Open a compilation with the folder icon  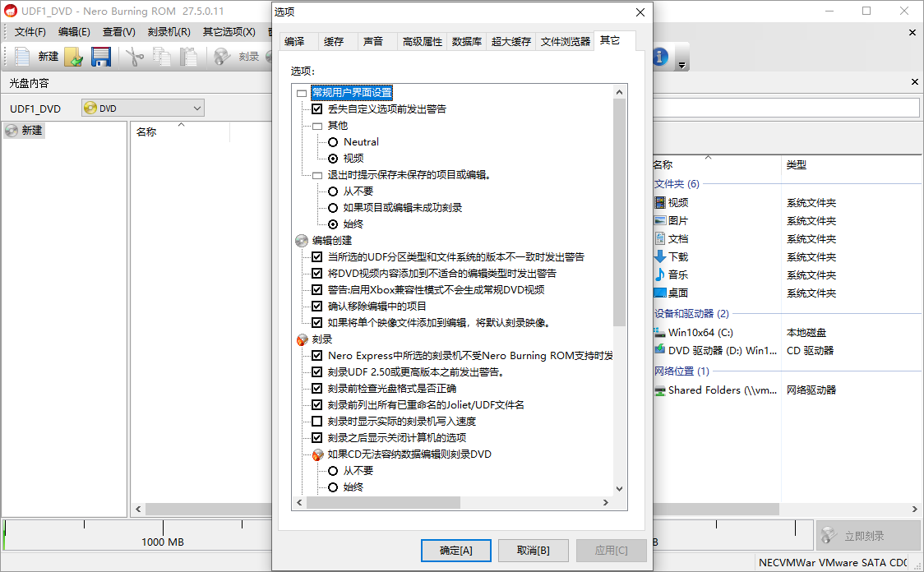(x=73, y=57)
